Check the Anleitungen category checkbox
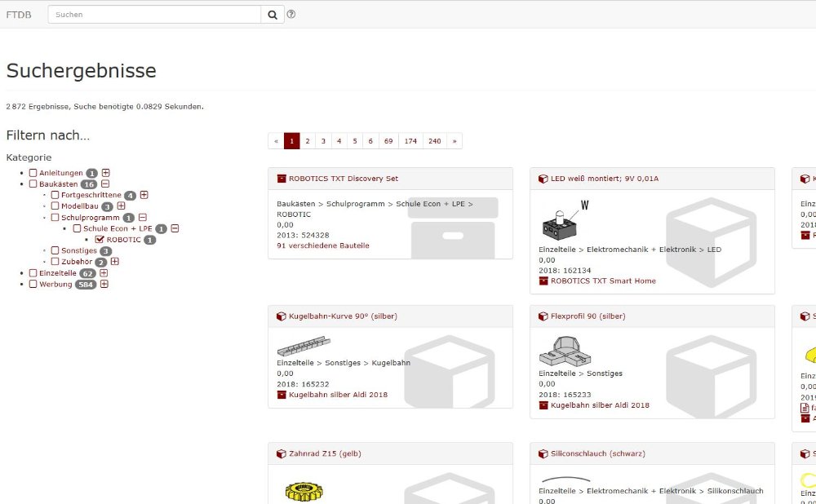 coord(33,173)
